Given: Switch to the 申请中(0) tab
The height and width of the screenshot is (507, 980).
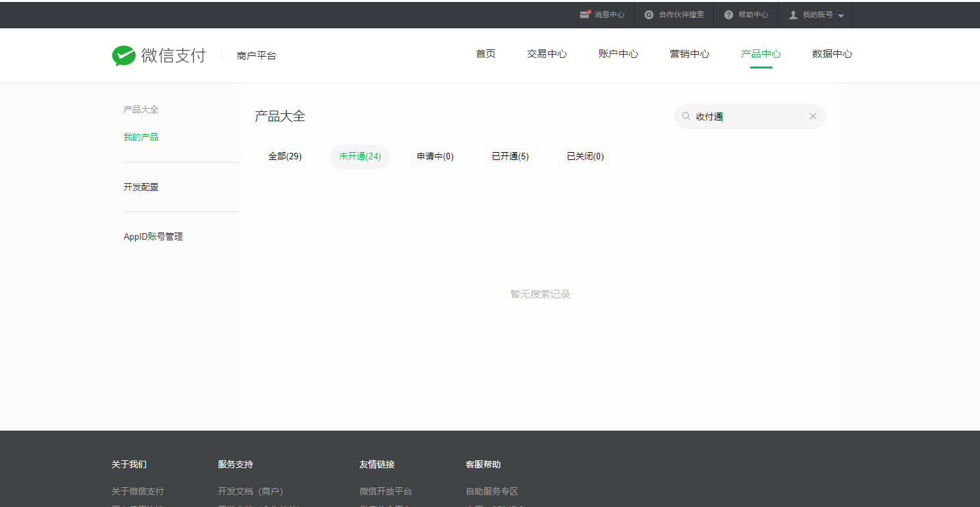Looking at the screenshot, I should pos(435,157).
